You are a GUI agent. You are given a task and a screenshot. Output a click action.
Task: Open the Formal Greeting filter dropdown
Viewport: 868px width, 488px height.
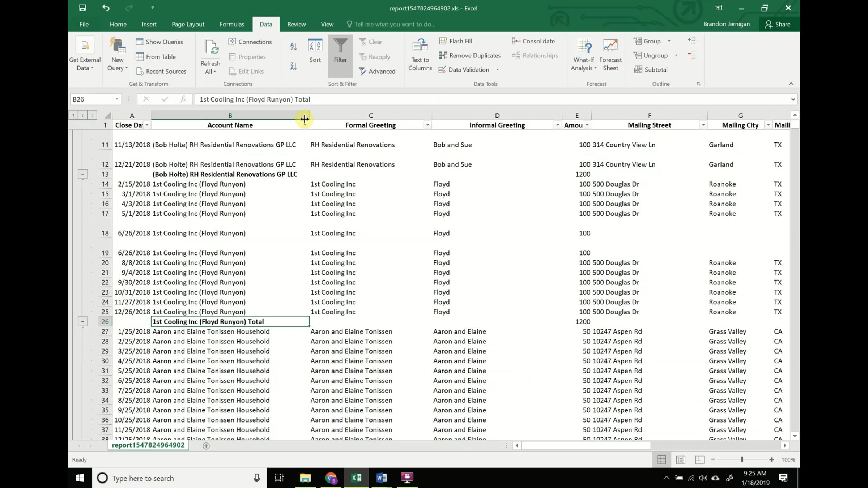pos(427,125)
